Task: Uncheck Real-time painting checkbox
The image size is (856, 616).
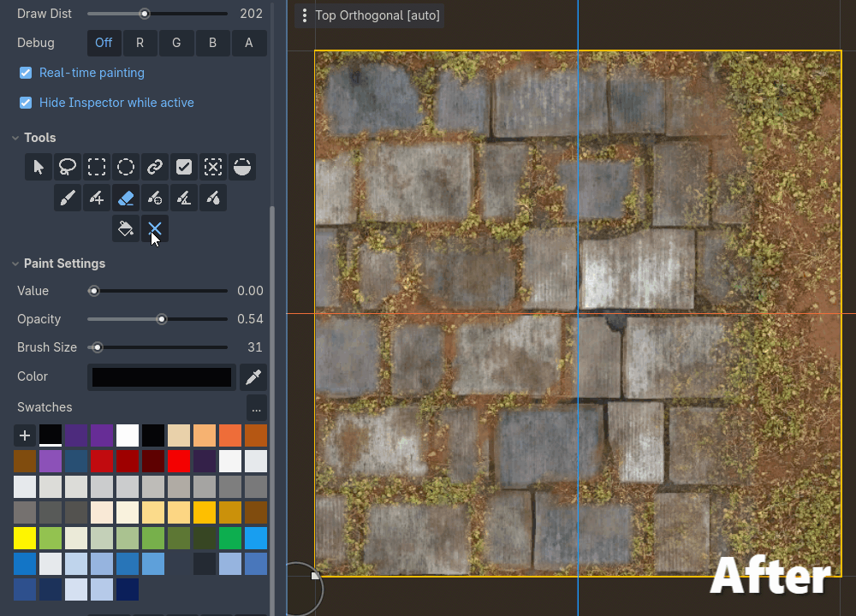Action: pos(26,73)
